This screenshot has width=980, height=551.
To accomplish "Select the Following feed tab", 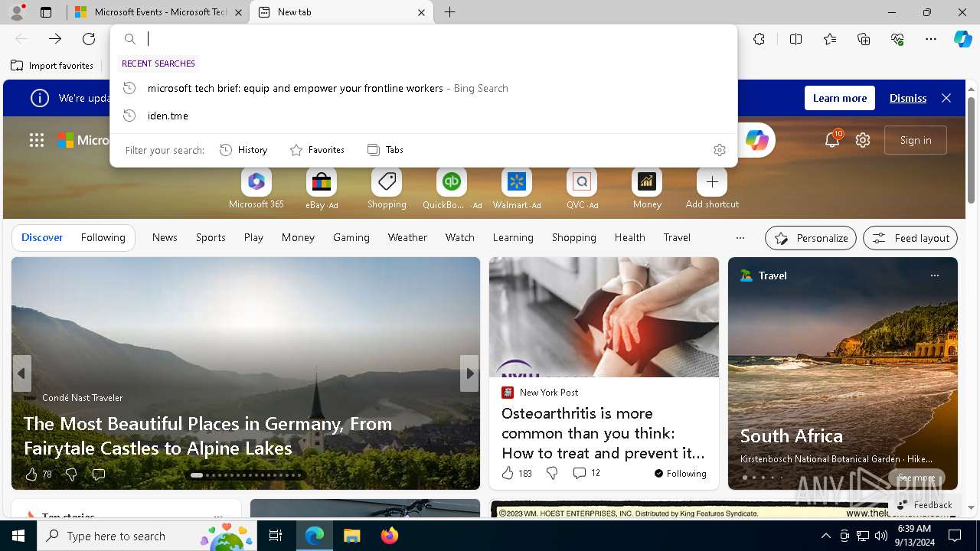I will pos(103,237).
